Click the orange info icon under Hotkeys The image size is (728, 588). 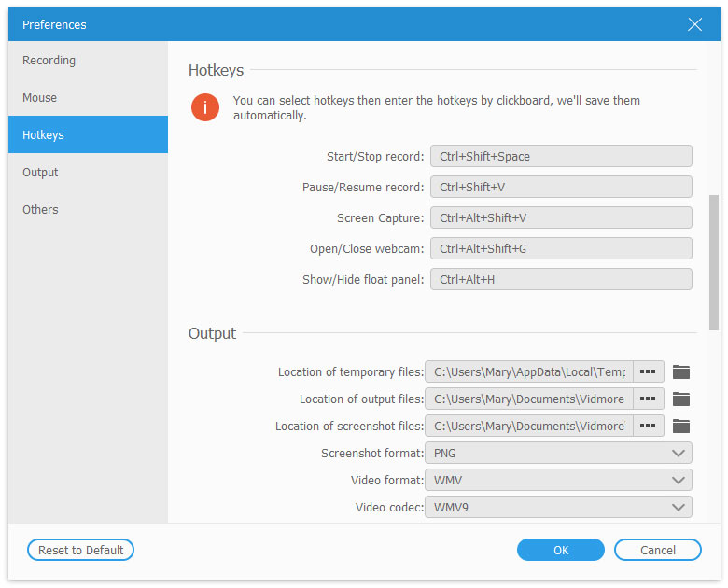click(204, 107)
